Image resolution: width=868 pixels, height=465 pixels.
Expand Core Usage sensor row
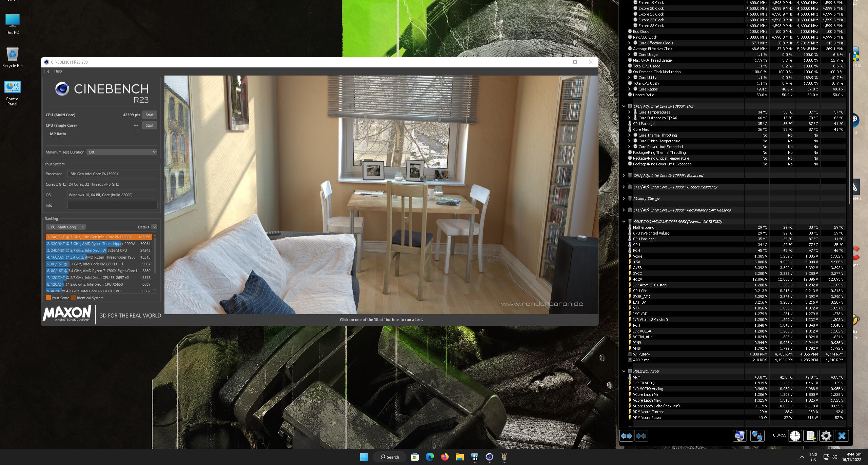(629, 55)
